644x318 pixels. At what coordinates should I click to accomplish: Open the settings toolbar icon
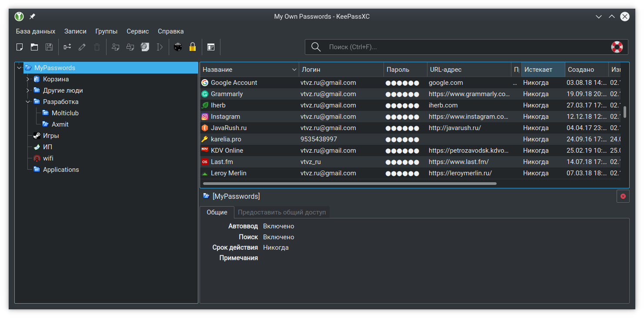pos(211,47)
